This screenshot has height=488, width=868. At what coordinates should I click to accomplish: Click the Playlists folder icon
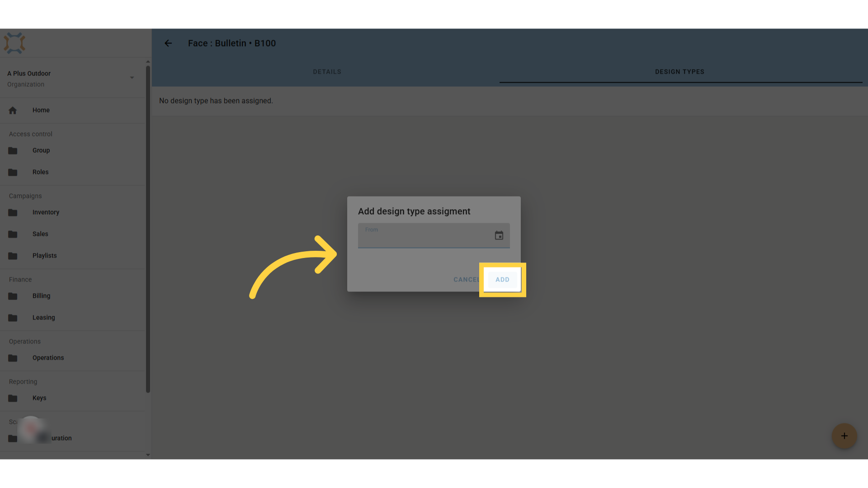[x=13, y=256]
